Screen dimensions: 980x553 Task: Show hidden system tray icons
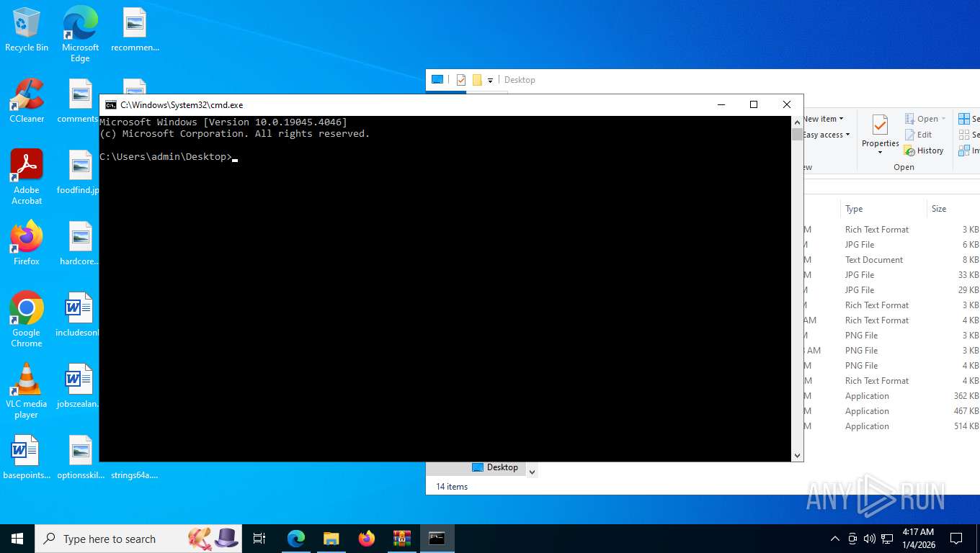tap(835, 539)
